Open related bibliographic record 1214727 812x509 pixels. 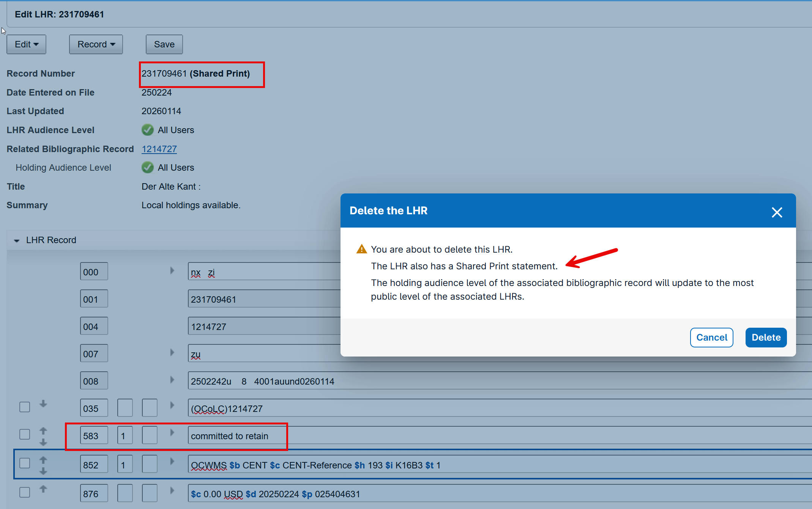point(159,149)
